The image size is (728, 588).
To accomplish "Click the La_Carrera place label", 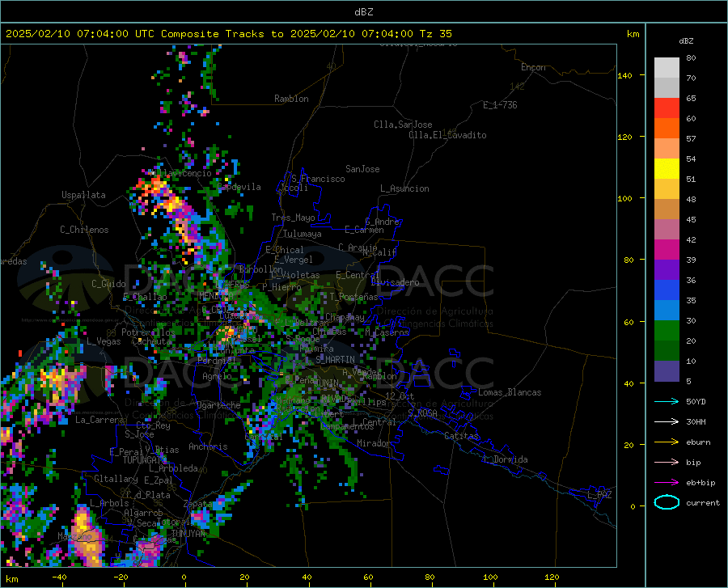I will coord(99,420).
